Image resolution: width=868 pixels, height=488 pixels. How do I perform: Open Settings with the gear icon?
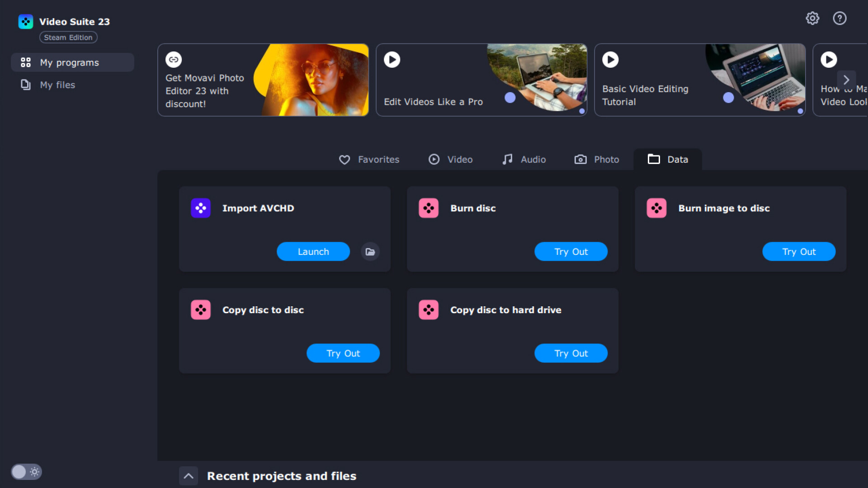812,18
